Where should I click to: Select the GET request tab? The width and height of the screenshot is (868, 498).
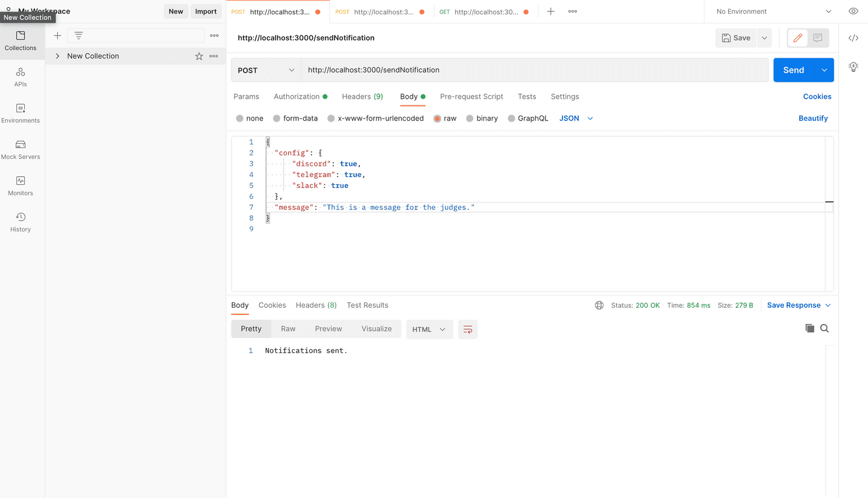tap(486, 11)
